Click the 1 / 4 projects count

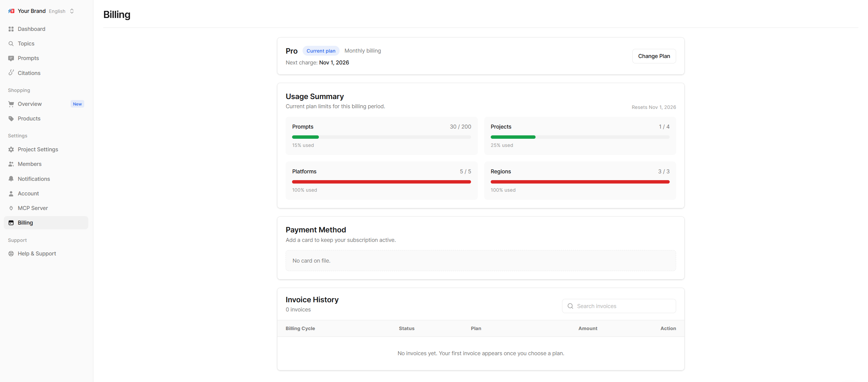coord(664,127)
